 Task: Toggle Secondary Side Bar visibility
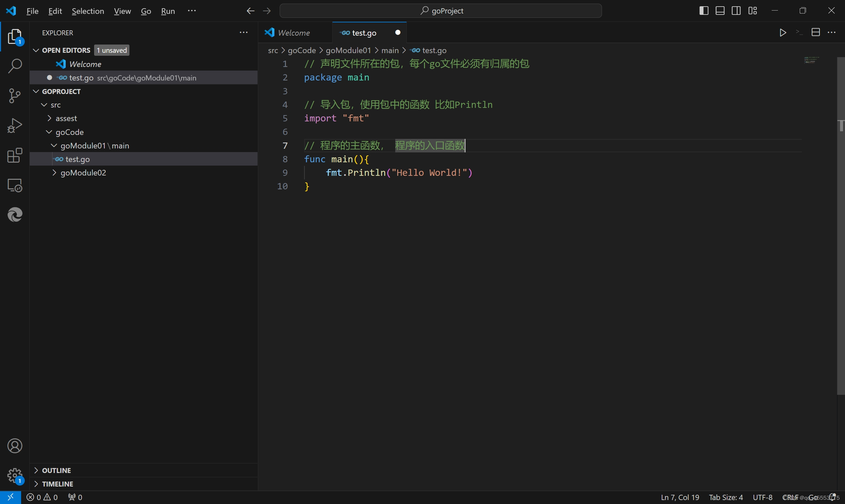click(x=736, y=11)
